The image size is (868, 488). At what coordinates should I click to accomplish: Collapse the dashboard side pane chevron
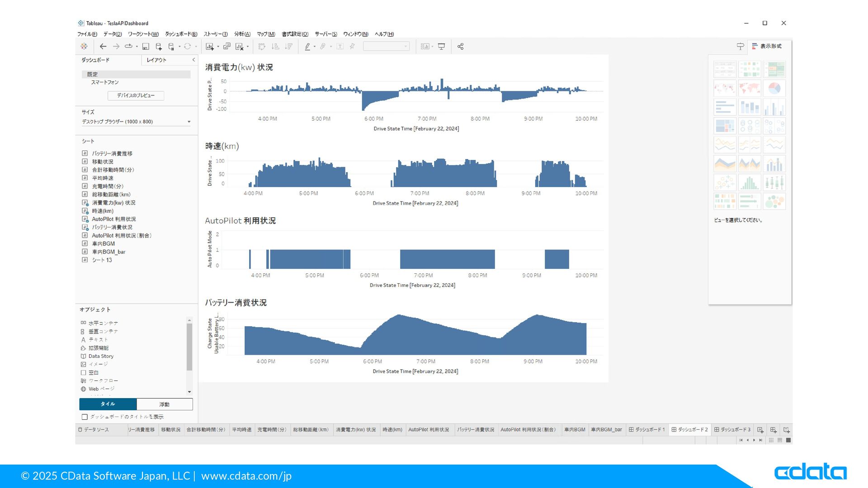point(193,60)
